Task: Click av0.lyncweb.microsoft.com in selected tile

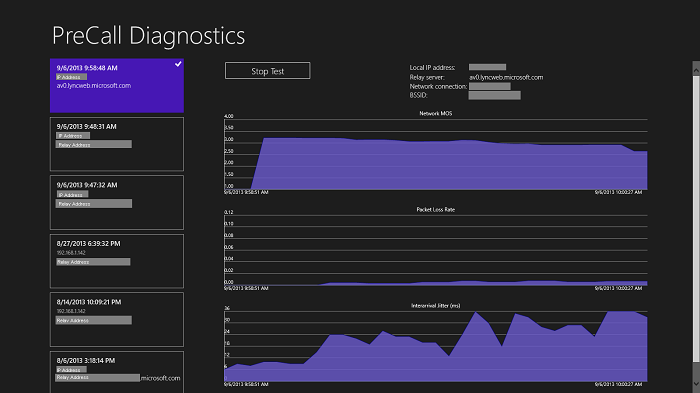Action: (x=94, y=85)
